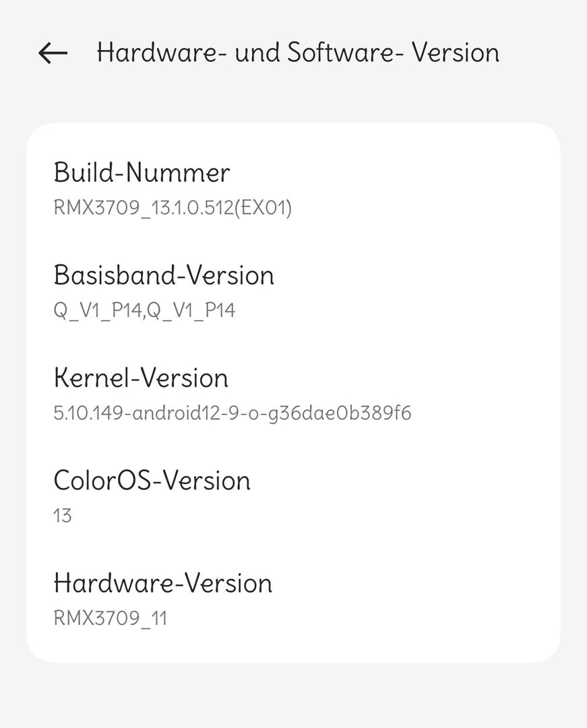Click the first Q_V1_P14 baseband value
This screenshot has height=728, width=587.
coord(96,311)
